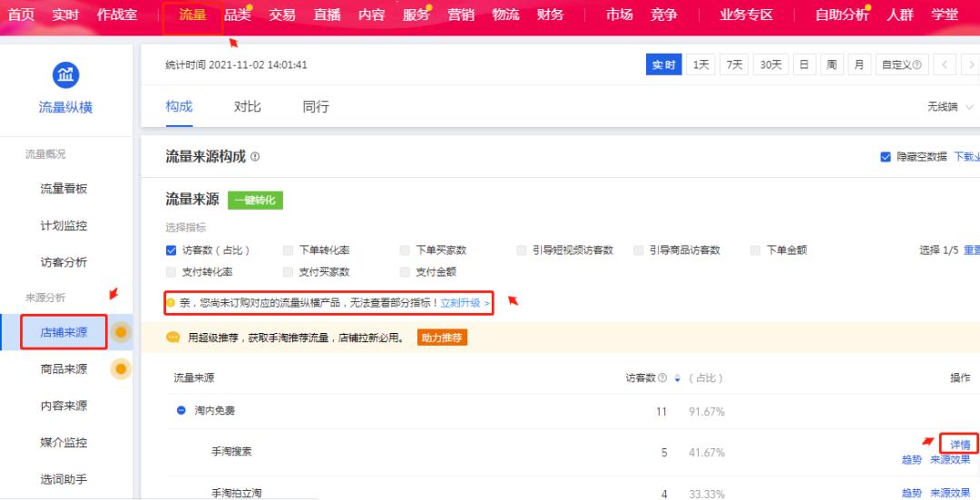Follow the 立刻升级 link
This screenshot has height=500, width=980.
pos(465,302)
